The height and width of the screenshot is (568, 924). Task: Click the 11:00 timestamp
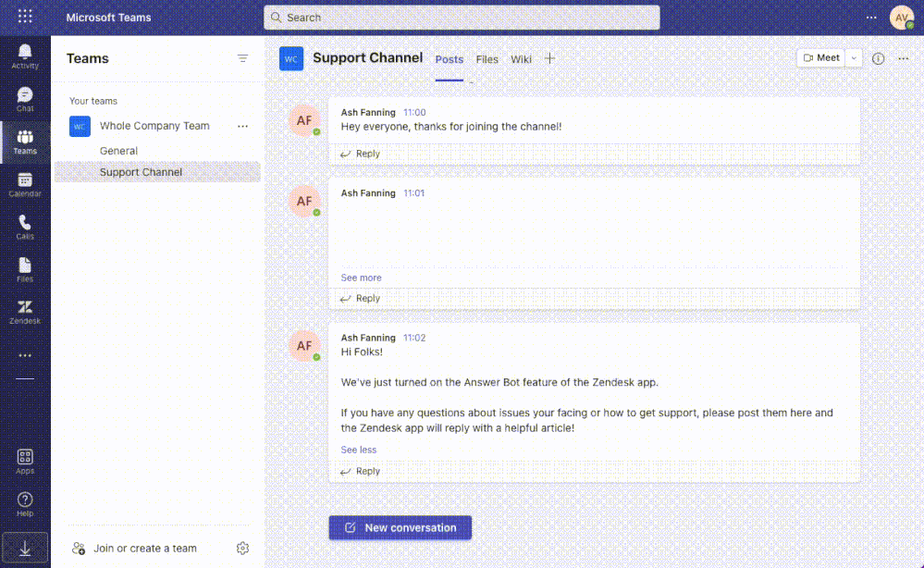pyautogui.click(x=414, y=113)
